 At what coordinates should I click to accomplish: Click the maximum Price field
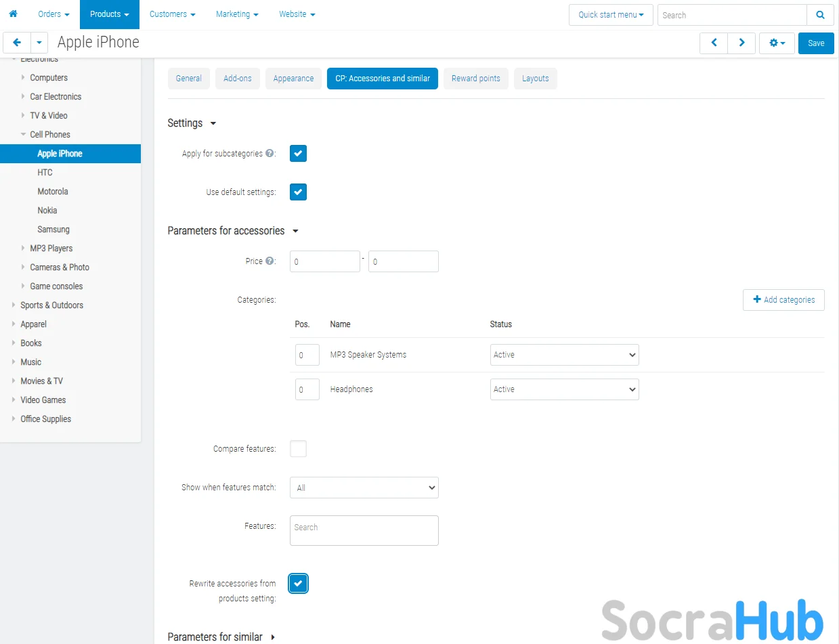point(404,261)
